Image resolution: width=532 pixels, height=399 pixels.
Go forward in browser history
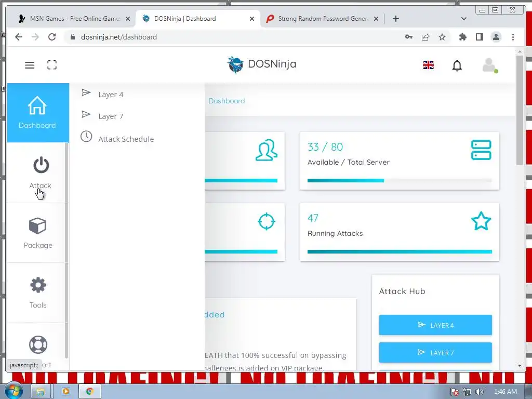[35, 37]
